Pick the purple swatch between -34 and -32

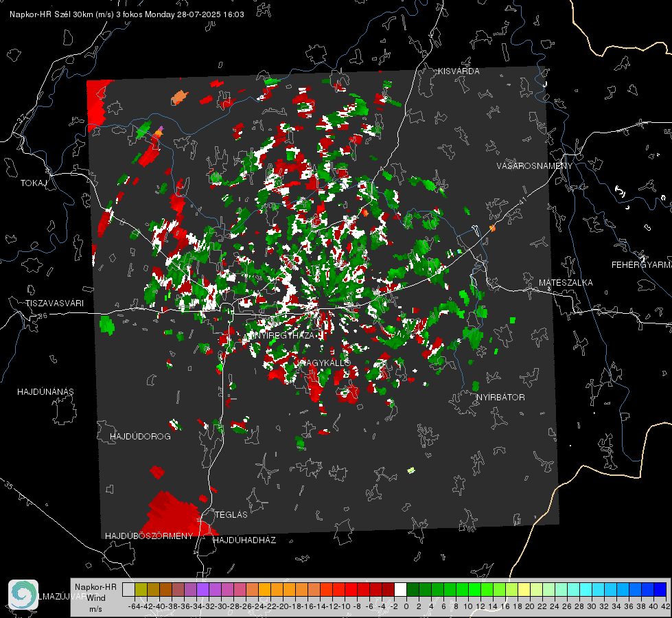pyautogui.click(x=202, y=589)
